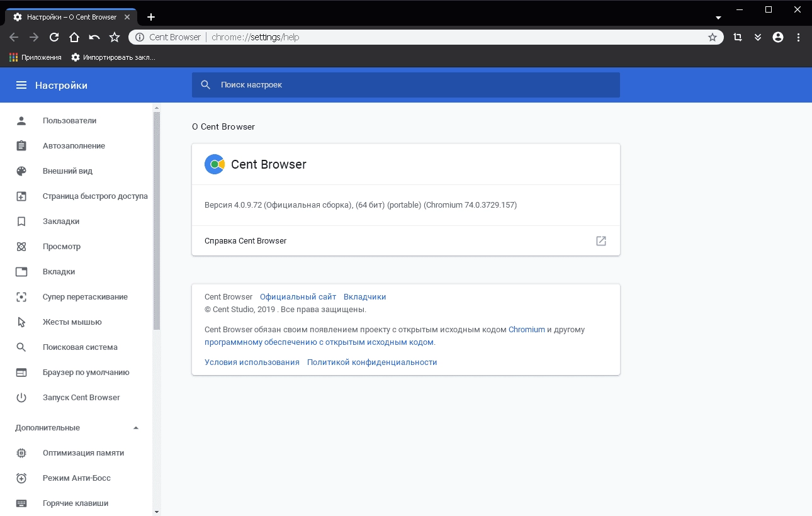This screenshot has height=516, width=812.
Task: Click the address bar URL field
Action: click(x=426, y=37)
